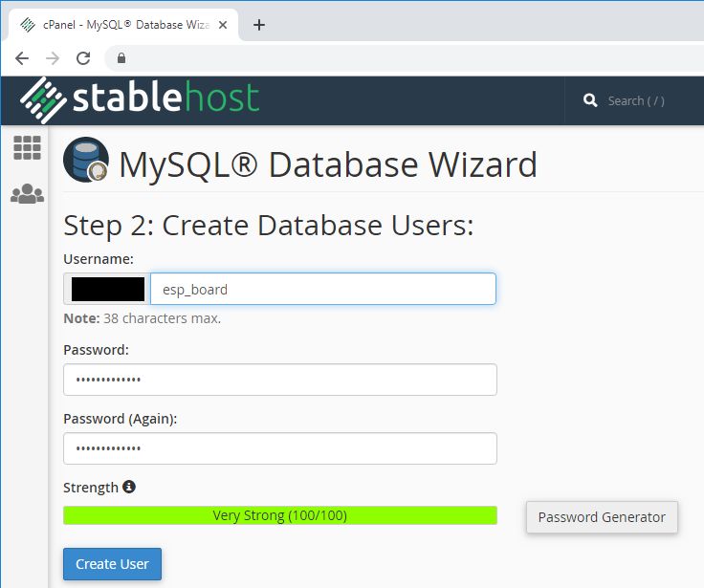
Task: Click the Create User button
Action: point(112,564)
